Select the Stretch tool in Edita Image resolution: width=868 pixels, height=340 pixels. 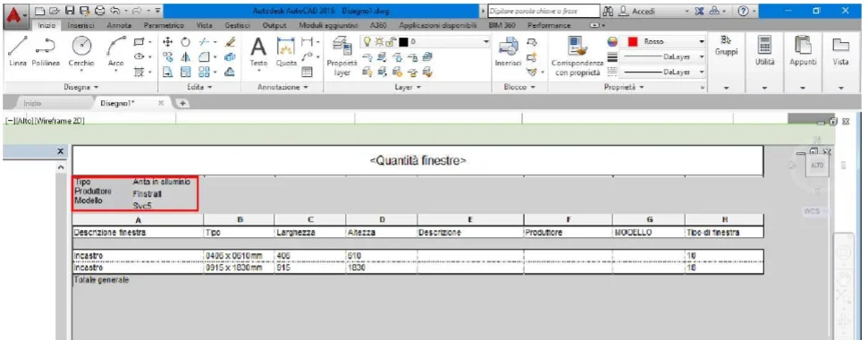pos(169,72)
